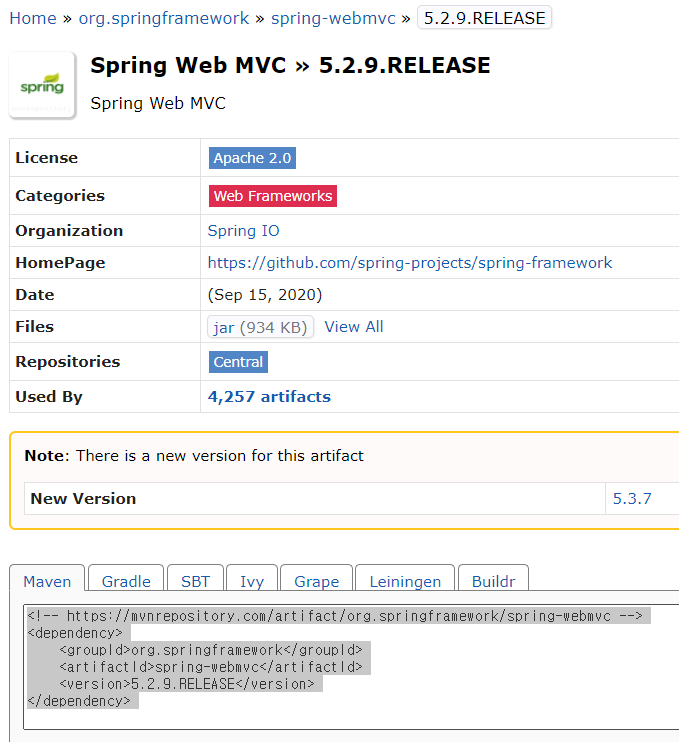Open the Web Frameworks category tag
The width and height of the screenshot is (679, 742).
click(x=273, y=196)
